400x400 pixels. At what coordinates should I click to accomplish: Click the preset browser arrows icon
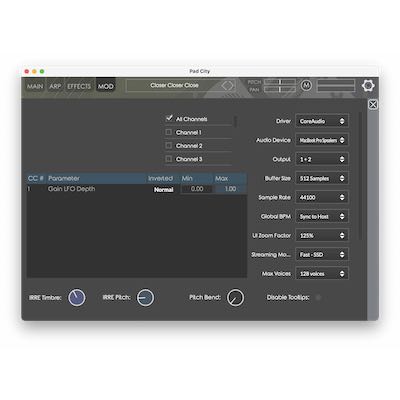pos(227,86)
